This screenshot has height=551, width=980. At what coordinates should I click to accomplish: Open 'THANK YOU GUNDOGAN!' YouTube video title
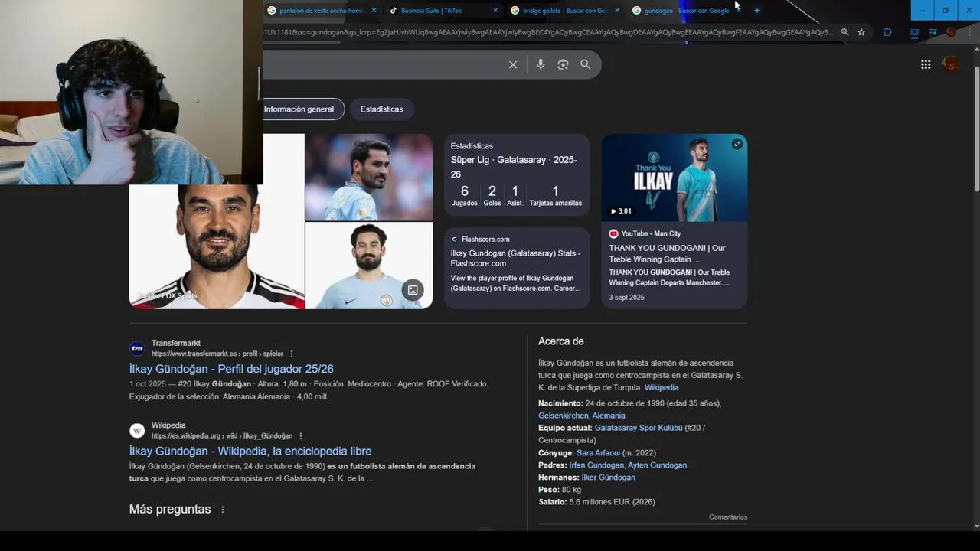667,253
